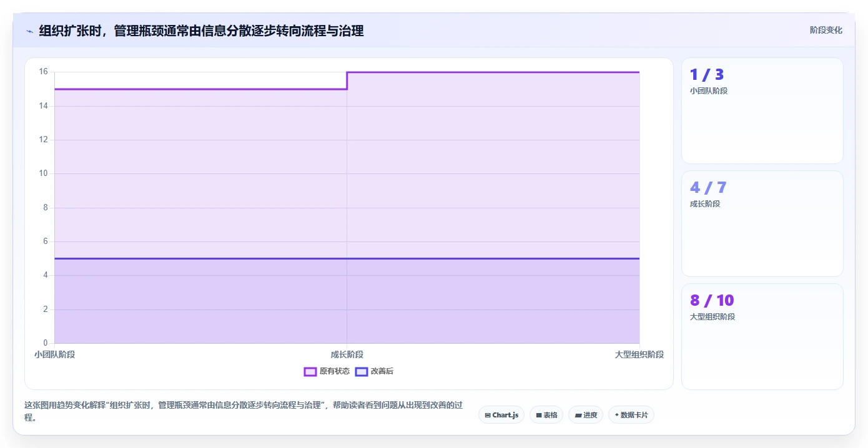Click the y-axis value 6
Viewport: 868px width, 448px height.
pyautogui.click(x=45, y=241)
